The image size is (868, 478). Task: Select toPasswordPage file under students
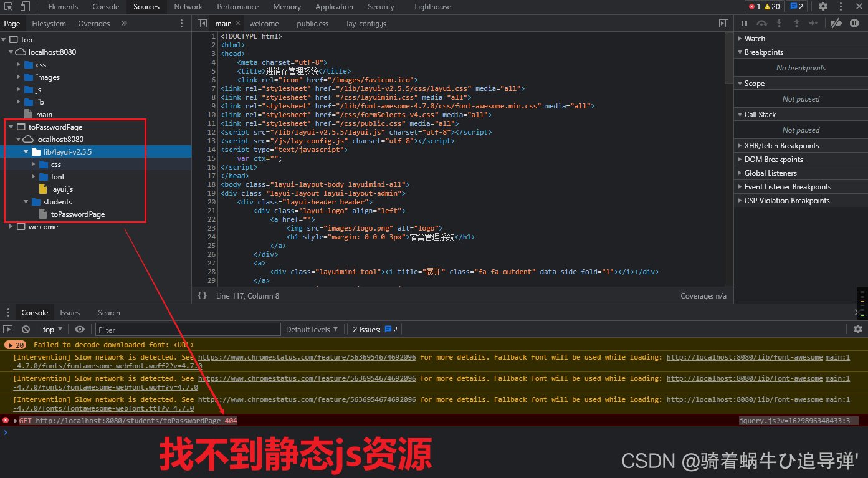[x=77, y=214]
